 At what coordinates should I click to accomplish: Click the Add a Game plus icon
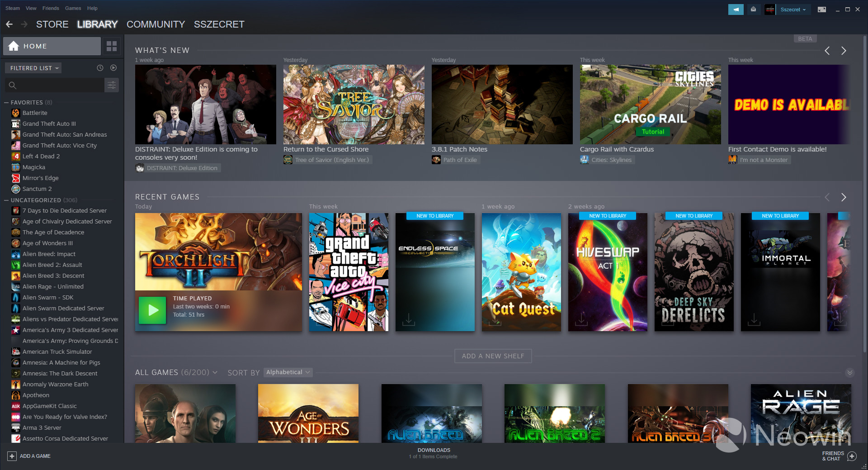point(12,456)
